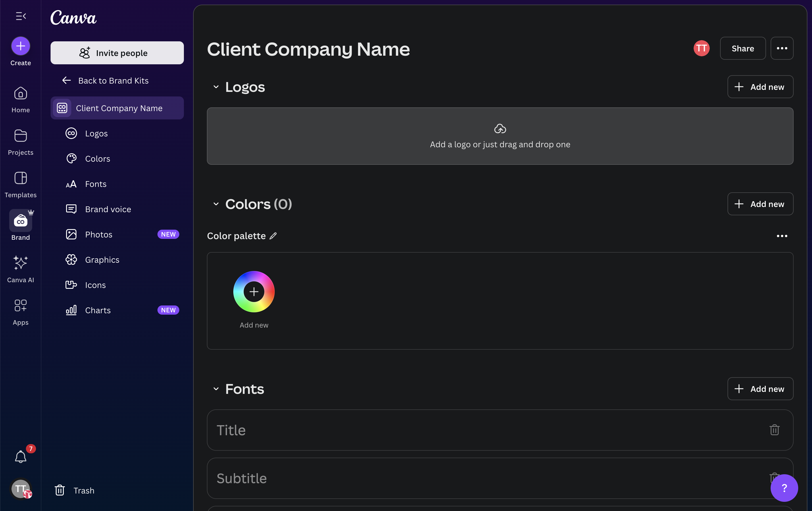Select Icons in brand kit sidebar

(117, 285)
